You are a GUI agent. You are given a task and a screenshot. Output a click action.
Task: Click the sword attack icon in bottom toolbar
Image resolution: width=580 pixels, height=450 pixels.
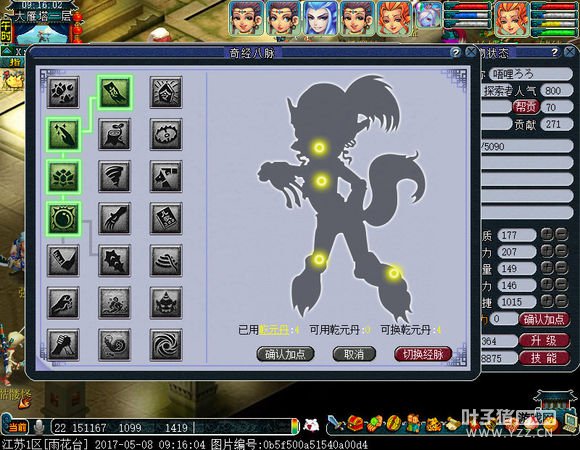pos(336,423)
